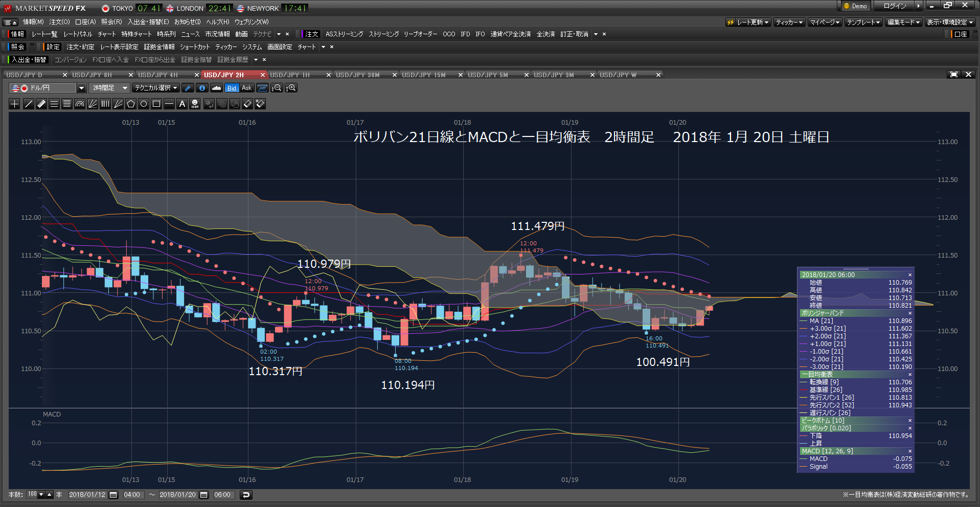Maximize the chart panel
Viewport: 980px width, 507px height.
954,75
